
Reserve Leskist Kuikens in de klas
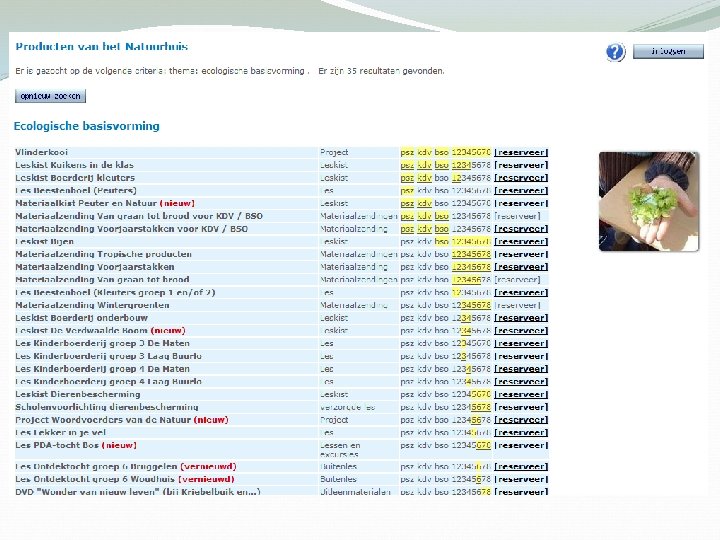click(x=521, y=165)
